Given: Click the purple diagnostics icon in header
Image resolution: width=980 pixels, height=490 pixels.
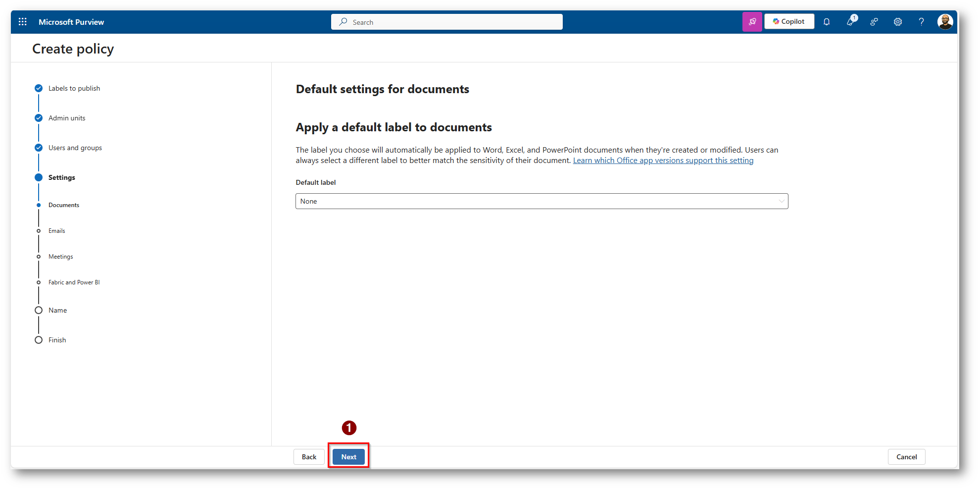Looking at the screenshot, I should [x=752, y=22].
